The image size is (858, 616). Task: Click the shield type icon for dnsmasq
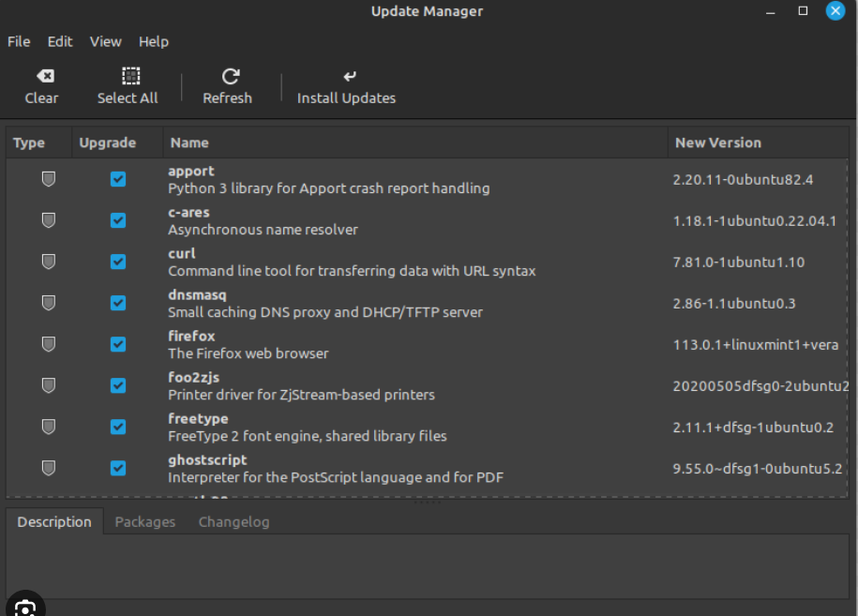tap(49, 303)
